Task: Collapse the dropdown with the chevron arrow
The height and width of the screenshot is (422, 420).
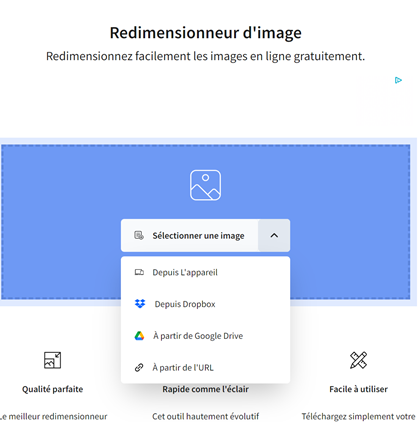Action: tap(274, 235)
